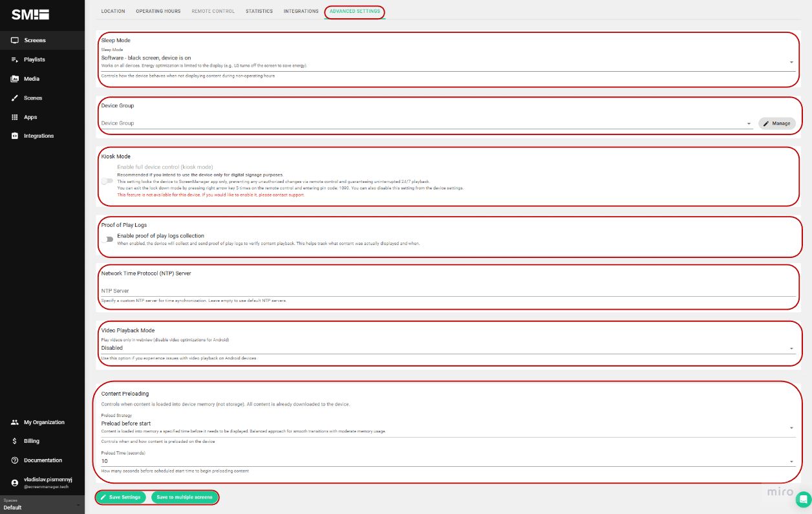This screenshot has height=514, width=812.
Task: Click the Documentation question mark icon
Action: pyautogui.click(x=14, y=460)
